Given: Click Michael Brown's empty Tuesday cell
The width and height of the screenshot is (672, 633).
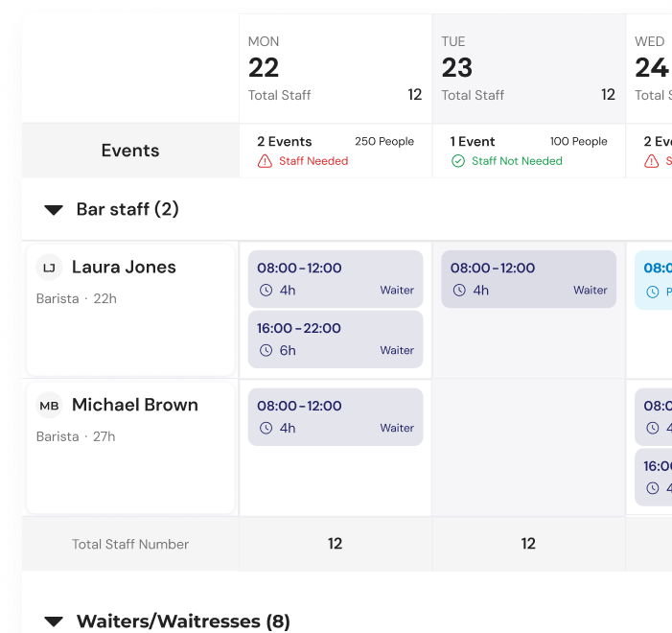Looking at the screenshot, I should [528, 448].
